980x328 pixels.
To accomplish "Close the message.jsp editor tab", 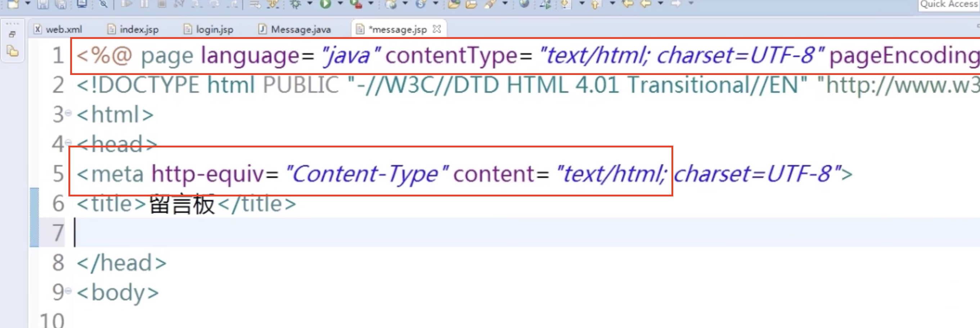I will pyautogui.click(x=437, y=29).
